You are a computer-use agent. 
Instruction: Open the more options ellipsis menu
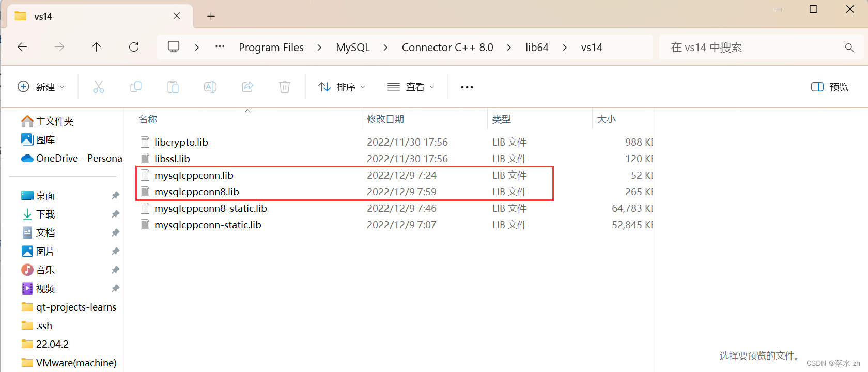(467, 87)
